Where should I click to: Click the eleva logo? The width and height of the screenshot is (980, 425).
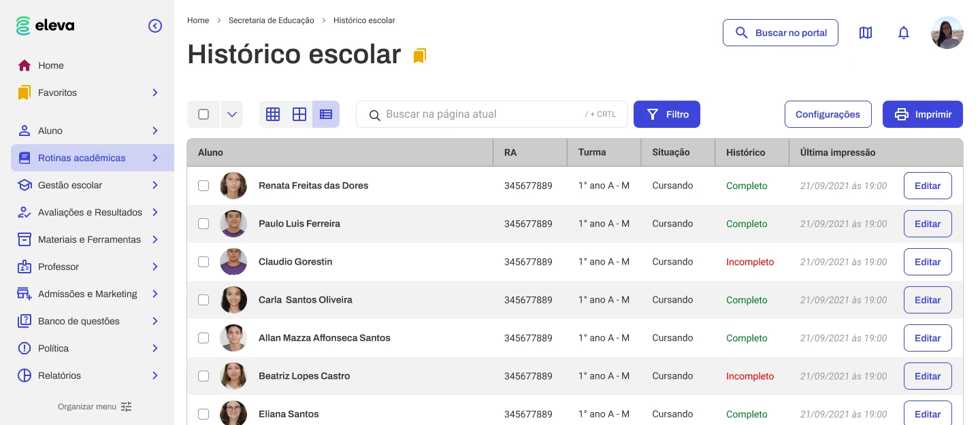click(46, 26)
